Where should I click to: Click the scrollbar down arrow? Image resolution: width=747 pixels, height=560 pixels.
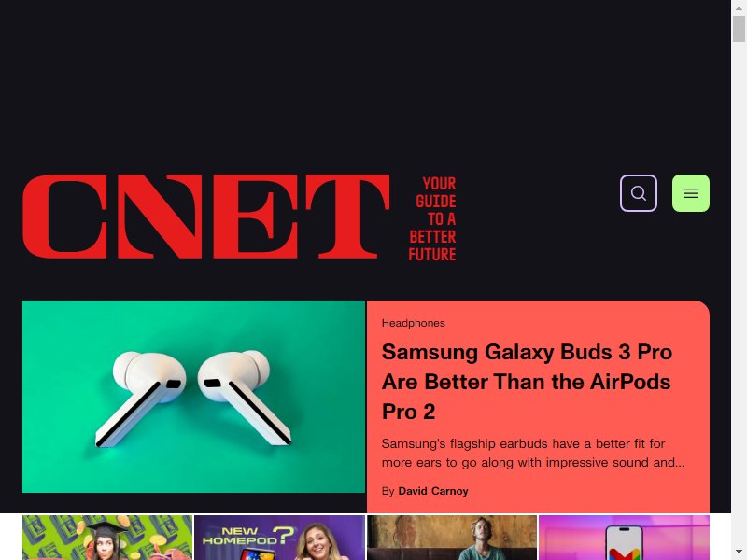pyautogui.click(x=739, y=552)
